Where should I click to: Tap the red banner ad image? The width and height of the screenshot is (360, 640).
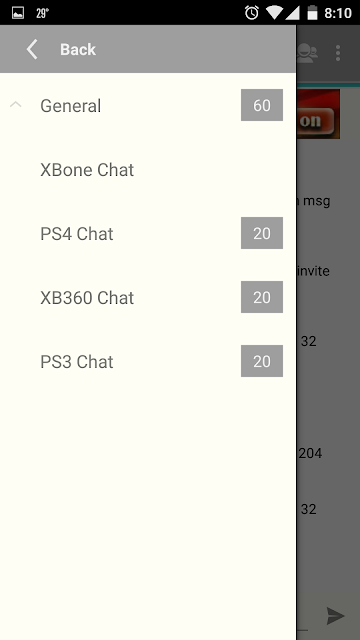click(x=318, y=114)
